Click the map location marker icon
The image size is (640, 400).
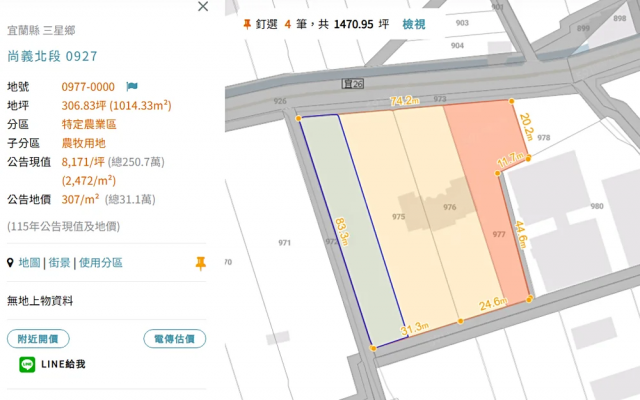[11, 263]
